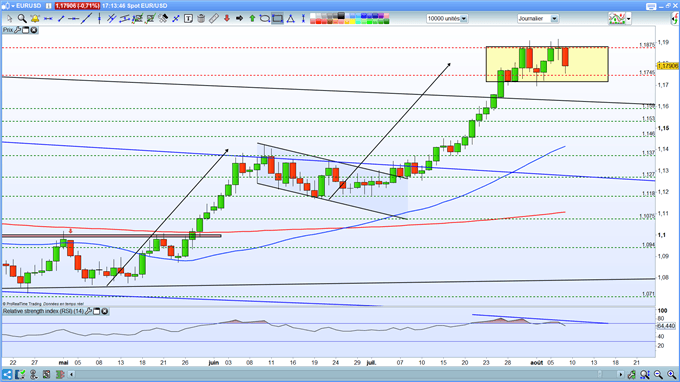
Task: Maximize the Prix panel window icon
Action: click(x=26, y=30)
